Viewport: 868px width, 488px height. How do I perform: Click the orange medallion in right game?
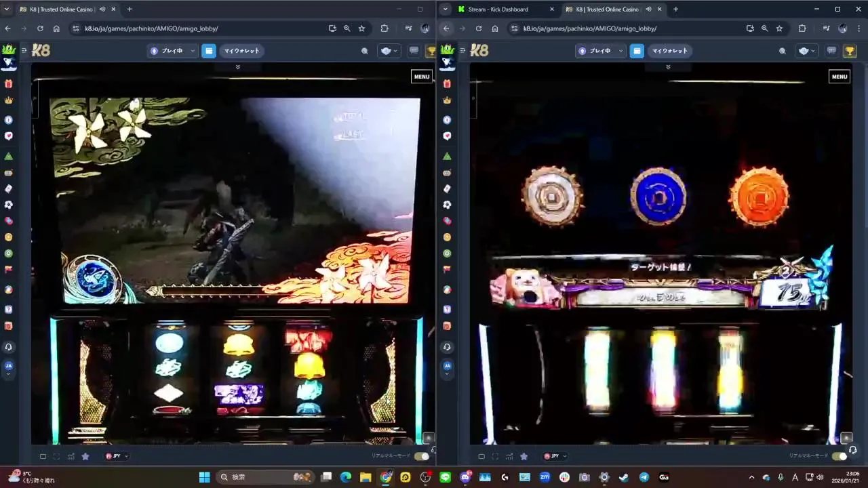(759, 197)
